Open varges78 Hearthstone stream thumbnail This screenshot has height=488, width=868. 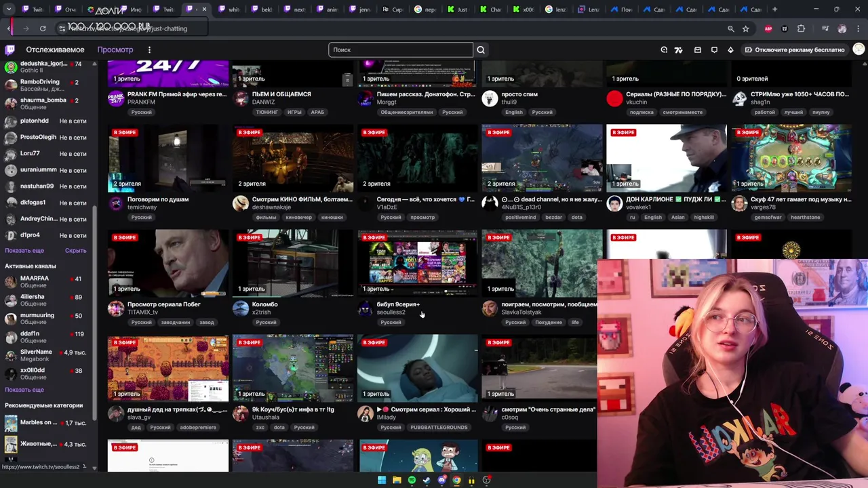(x=791, y=158)
